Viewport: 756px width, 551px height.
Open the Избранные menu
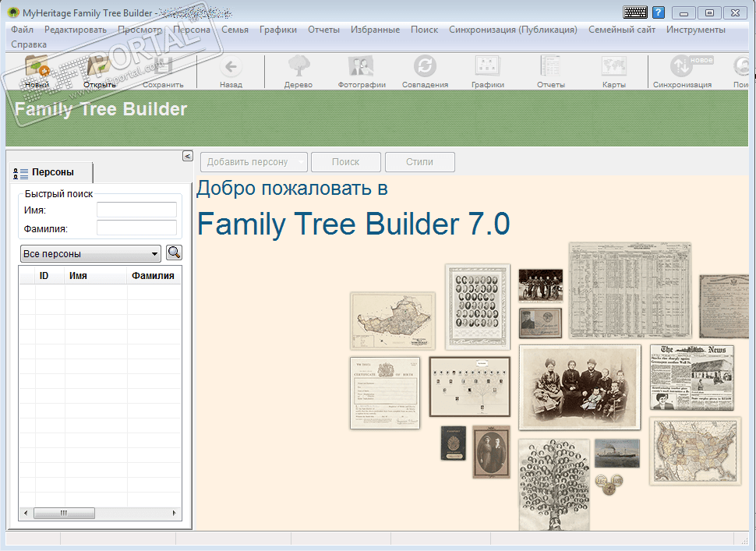coord(375,30)
